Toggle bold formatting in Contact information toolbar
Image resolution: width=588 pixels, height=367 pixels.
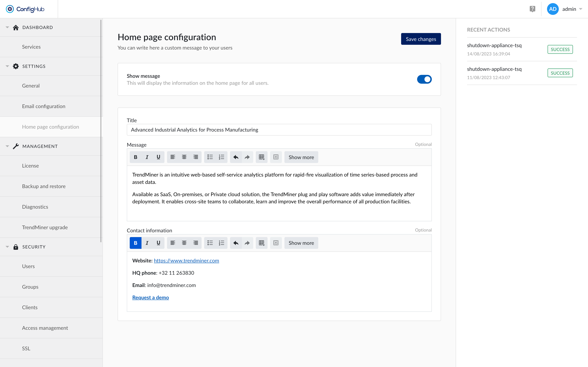(x=135, y=243)
